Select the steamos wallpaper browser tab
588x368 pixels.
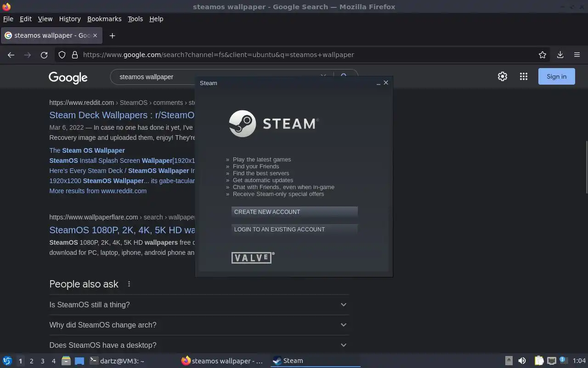coord(51,35)
